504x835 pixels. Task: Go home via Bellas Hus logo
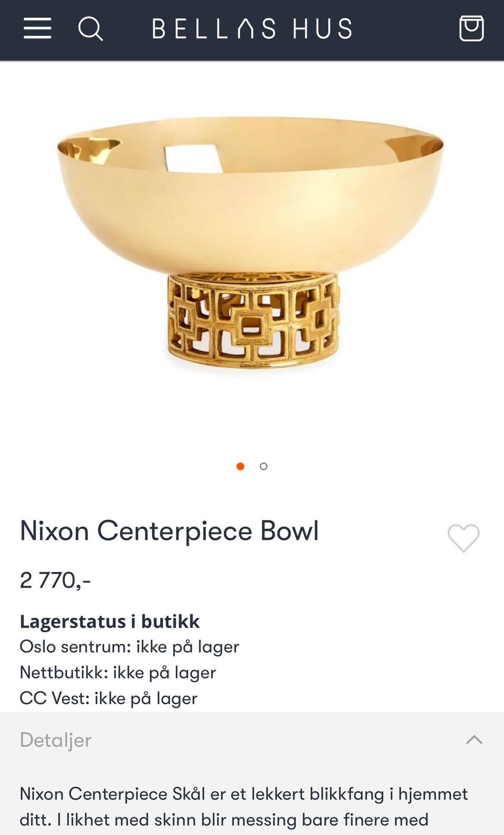point(252,28)
